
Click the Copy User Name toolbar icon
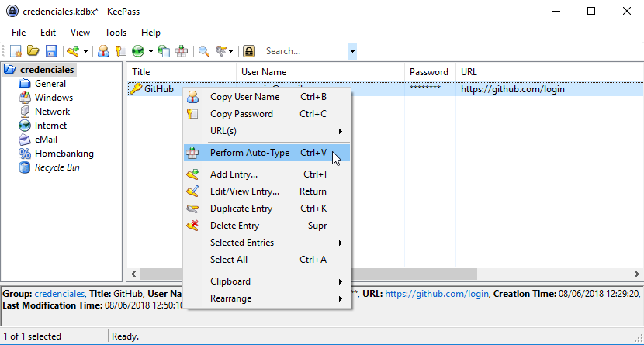pyautogui.click(x=103, y=51)
